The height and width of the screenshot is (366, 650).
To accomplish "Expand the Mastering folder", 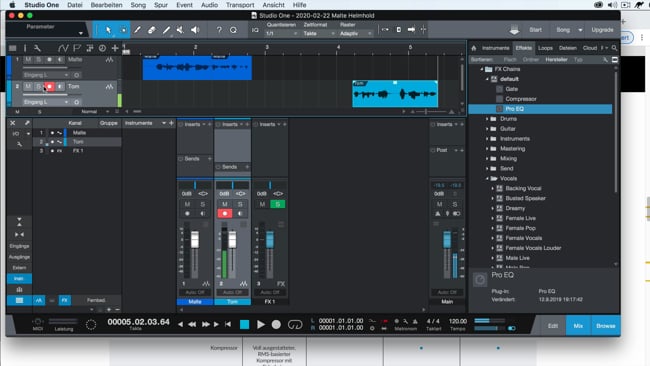I will [487, 149].
